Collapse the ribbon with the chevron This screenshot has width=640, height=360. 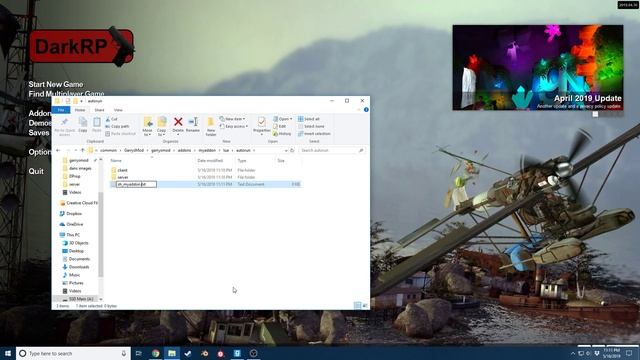click(x=359, y=110)
